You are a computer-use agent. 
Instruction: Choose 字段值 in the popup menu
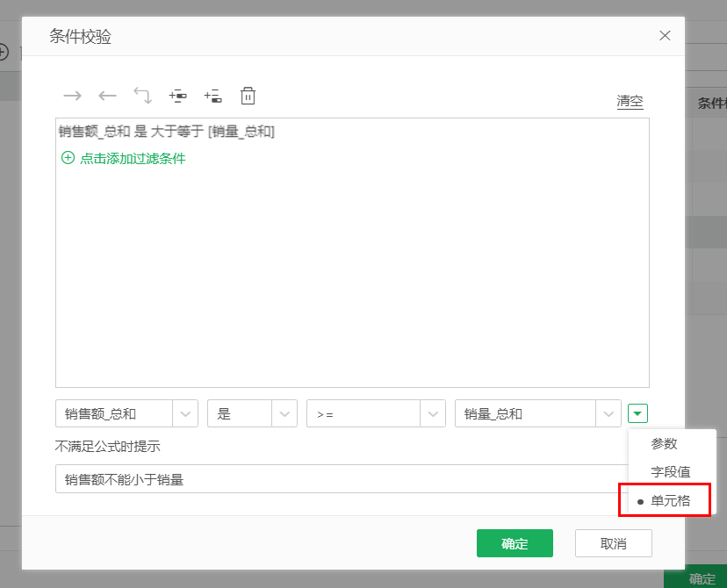[670, 472]
